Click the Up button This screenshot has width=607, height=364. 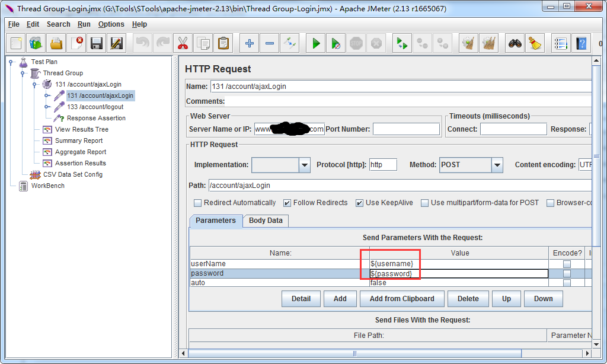pyautogui.click(x=506, y=299)
